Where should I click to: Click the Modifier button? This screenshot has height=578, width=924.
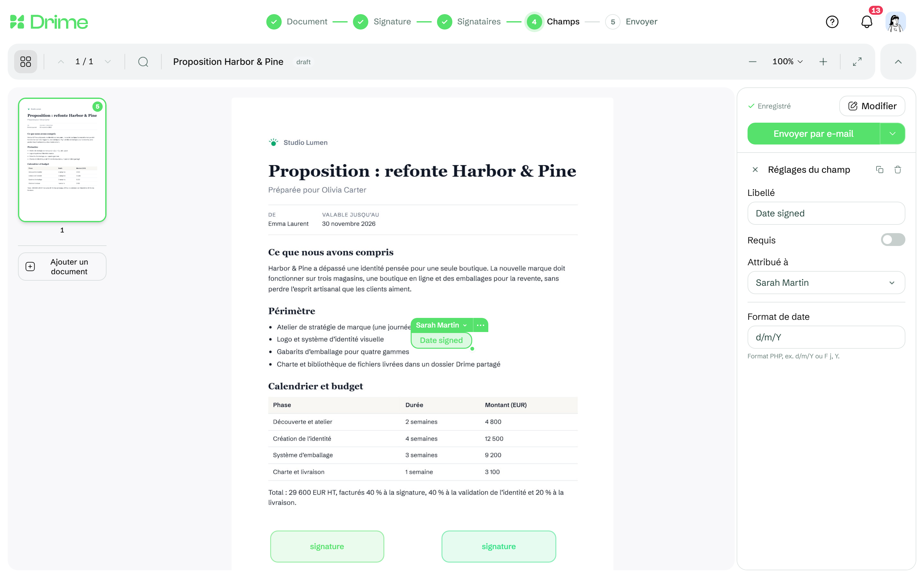(872, 106)
